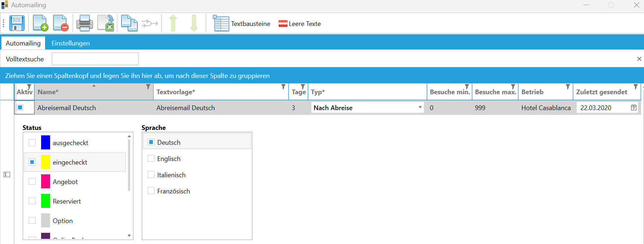This screenshot has height=244, width=644.
Task: Open Textbausteine from toolbar
Action: tap(242, 24)
